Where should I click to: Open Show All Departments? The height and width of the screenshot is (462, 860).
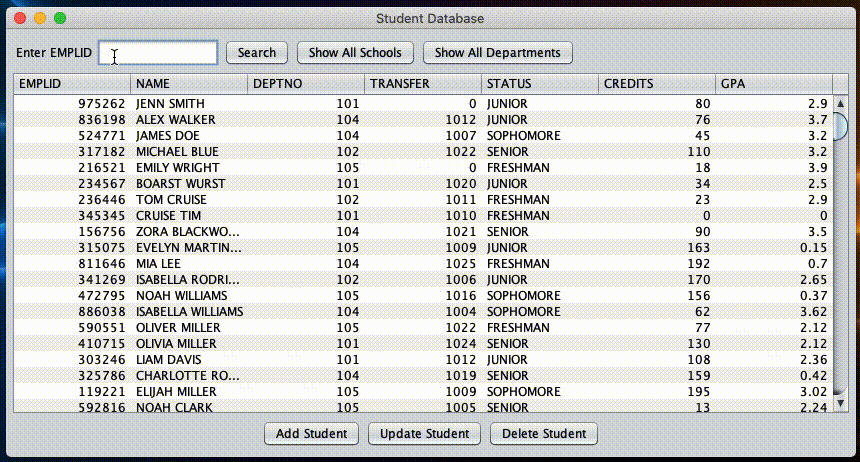pyautogui.click(x=497, y=53)
